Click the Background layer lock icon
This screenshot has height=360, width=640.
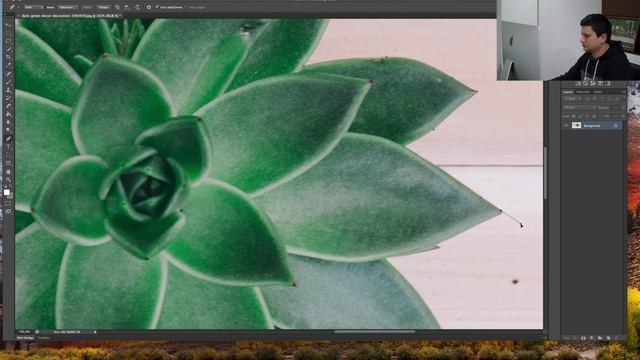(x=616, y=125)
